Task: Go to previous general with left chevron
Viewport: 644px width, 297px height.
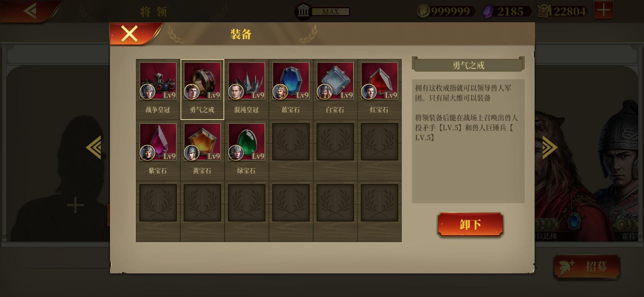Action: tap(94, 147)
